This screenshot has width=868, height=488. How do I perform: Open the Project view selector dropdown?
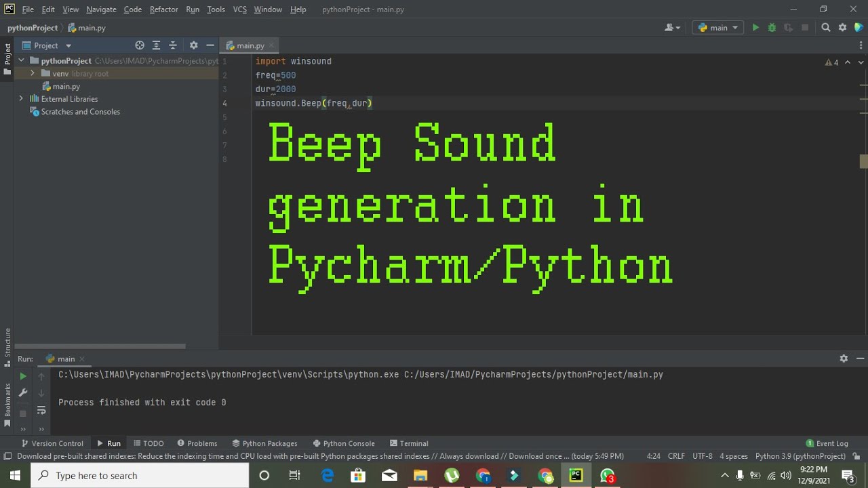click(x=46, y=45)
